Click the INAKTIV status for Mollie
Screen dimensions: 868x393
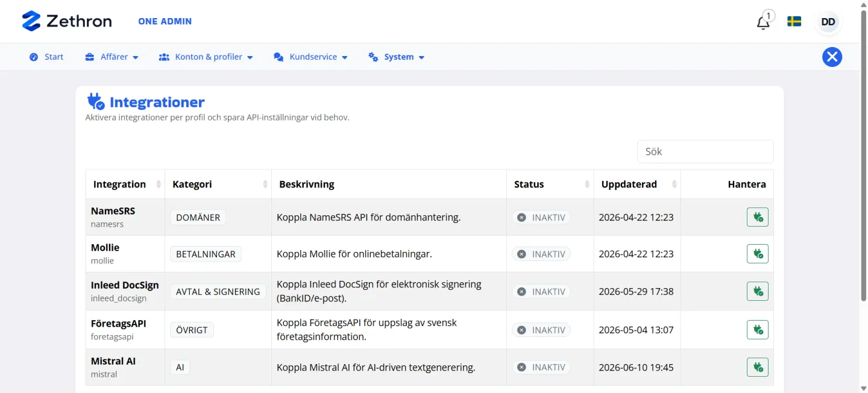(541, 254)
